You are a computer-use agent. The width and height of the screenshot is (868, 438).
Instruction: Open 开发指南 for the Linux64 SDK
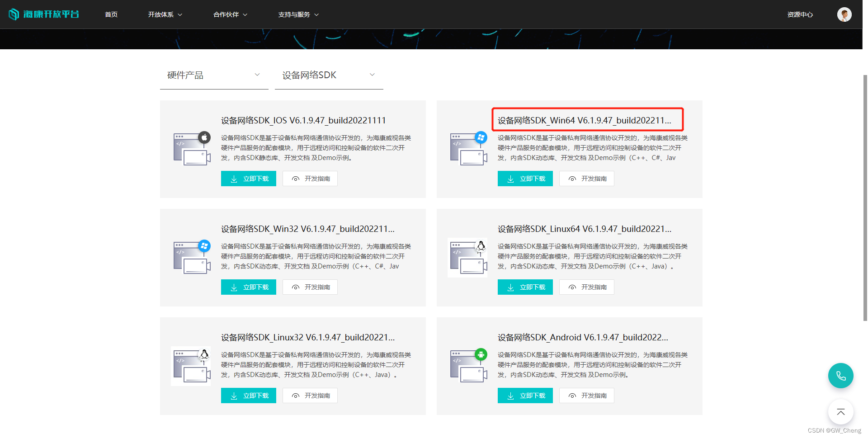pyautogui.click(x=587, y=287)
